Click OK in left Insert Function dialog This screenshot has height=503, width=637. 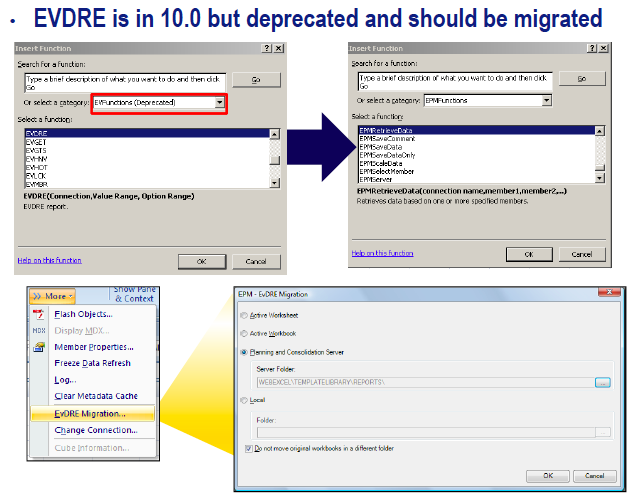pos(202,262)
